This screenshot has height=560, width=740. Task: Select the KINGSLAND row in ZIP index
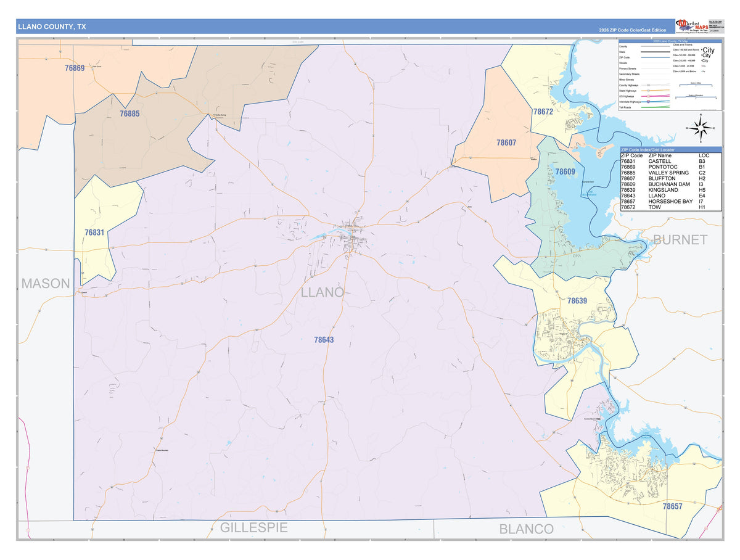[x=670, y=190]
